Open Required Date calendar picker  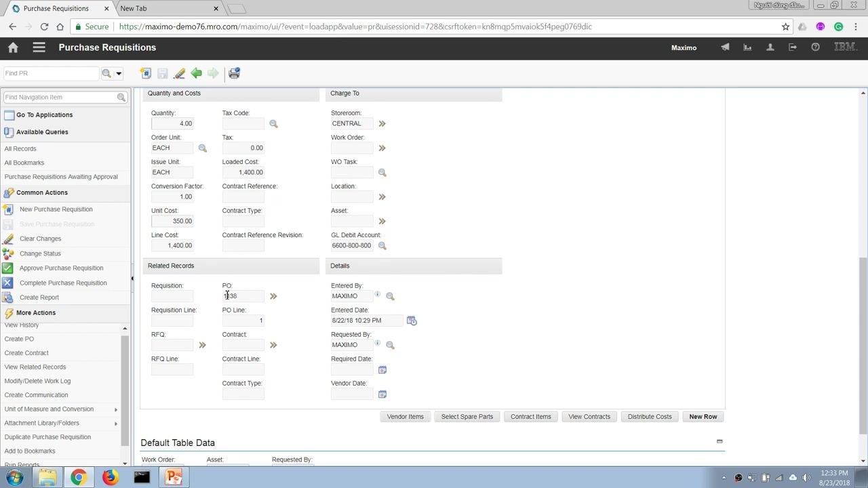[x=382, y=369]
